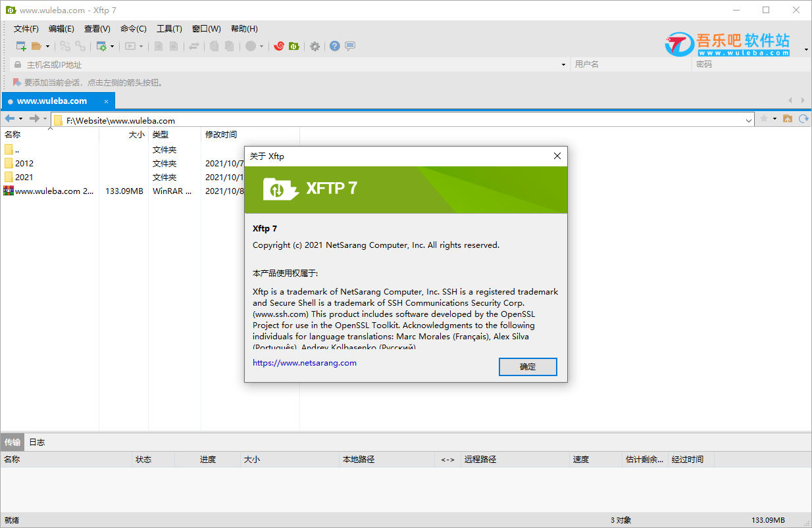Open the https://www.netsarang.com link
This screenshot has height=528, width=812.
pyautogui.click(x=305, y=363)
